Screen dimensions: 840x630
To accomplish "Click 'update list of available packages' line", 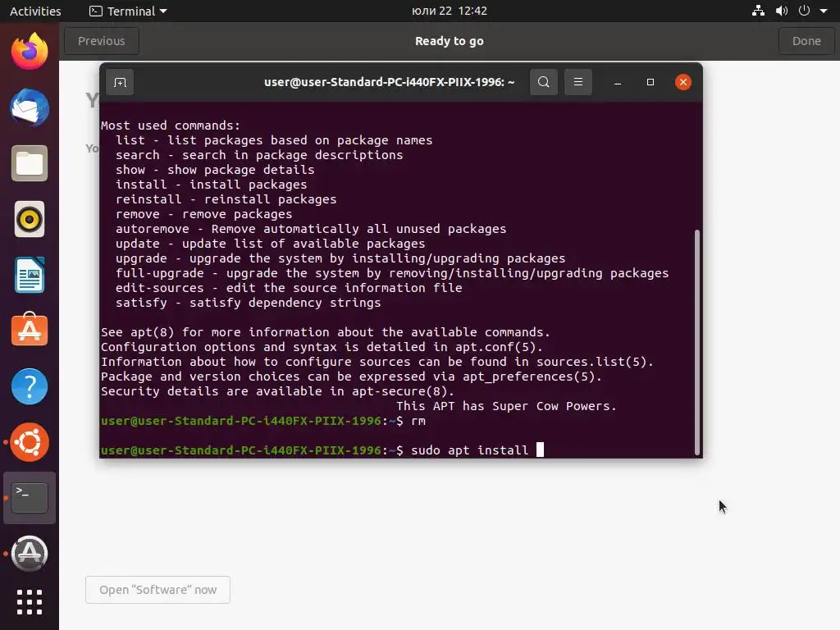I will [271, 244].
